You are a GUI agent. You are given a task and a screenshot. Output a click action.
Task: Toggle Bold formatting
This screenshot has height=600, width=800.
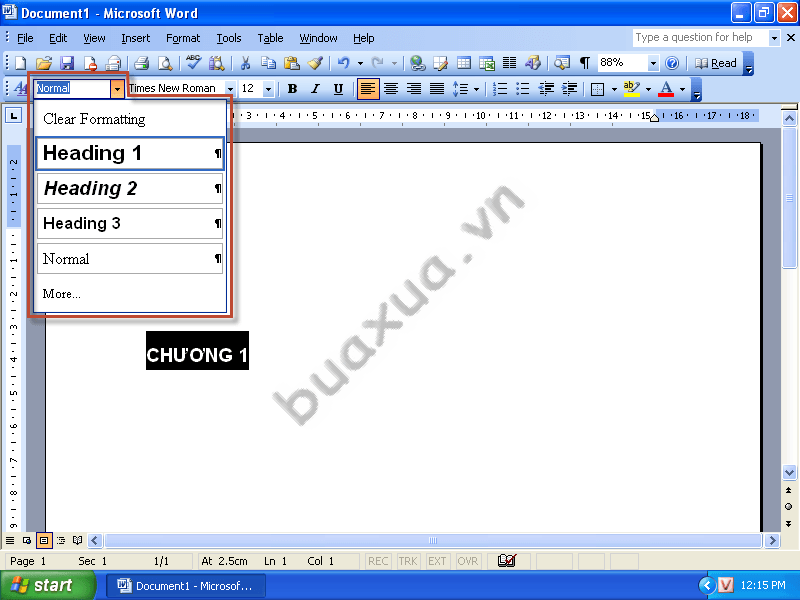(292, 89)
